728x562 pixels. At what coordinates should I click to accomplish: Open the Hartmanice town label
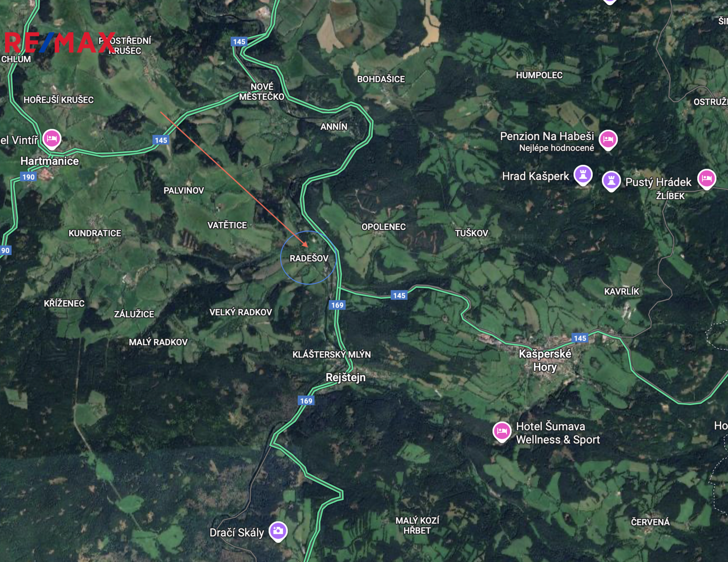pyautogui.click(x=50, y=161)
